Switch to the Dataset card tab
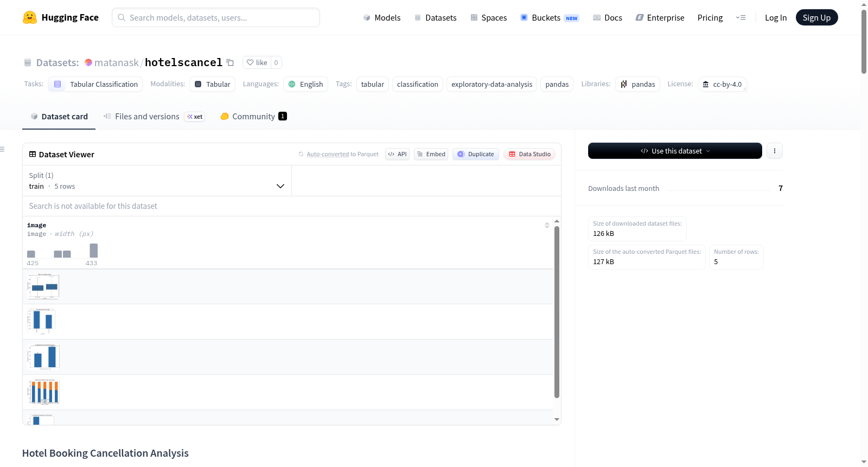The height and width of the screenshot is (467, 868). 59,117
